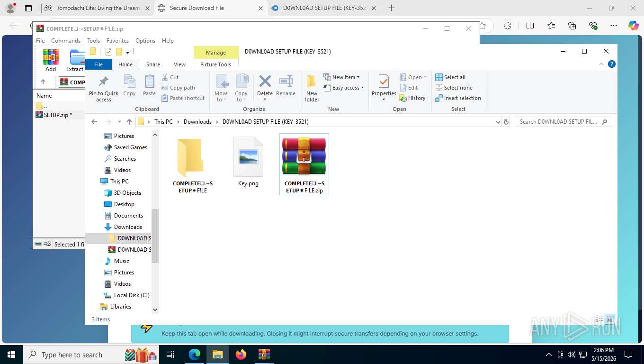
Task: Switch to the View ribbon tab
Action: coord(179,64)
